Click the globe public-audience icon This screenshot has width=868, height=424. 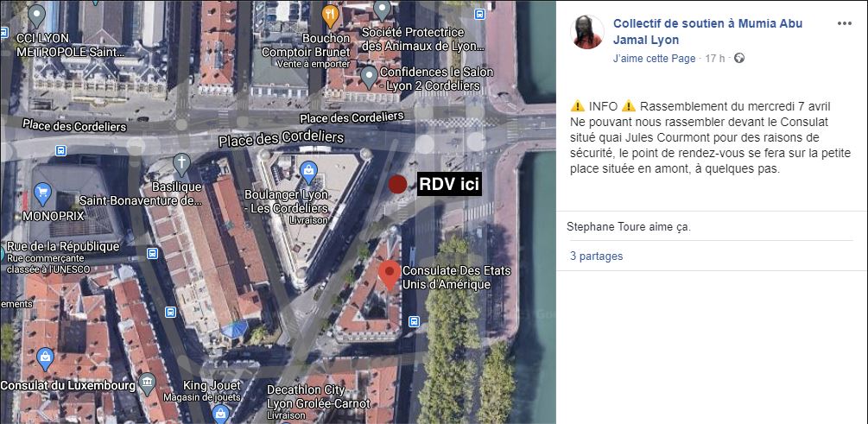(739, 58)
